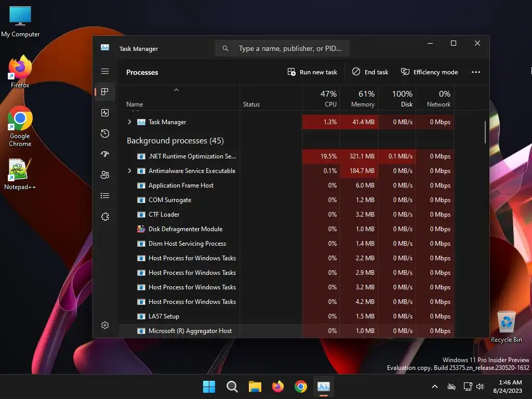Open taskbar Search icon
Viewport: 532px width, 399px height.
(x=232, y=387)
